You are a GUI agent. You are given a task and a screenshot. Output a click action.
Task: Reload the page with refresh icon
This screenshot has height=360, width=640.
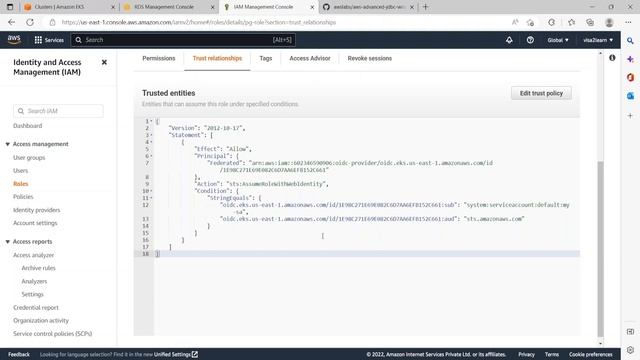30,22
